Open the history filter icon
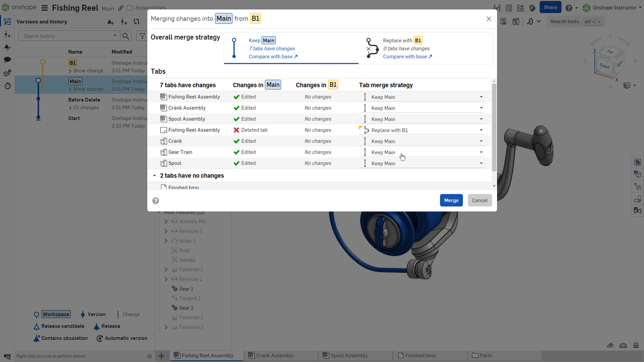The width and height of the screenshot is (644, 362). (142, 36)
